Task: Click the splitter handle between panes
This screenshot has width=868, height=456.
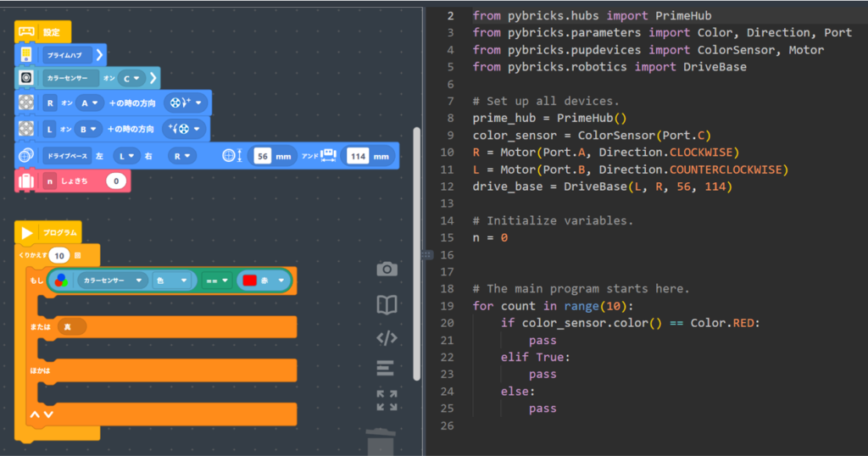Action: 426,254
